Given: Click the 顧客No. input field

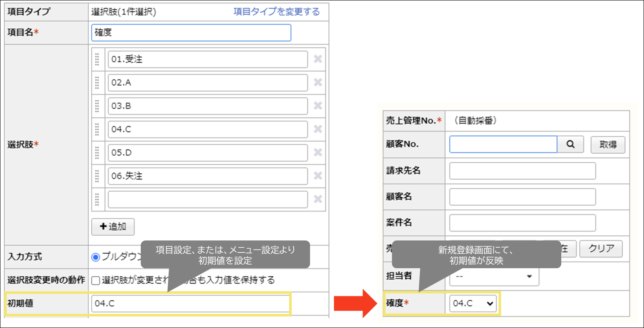Looking at the screenshot, I should pos(503,144).
